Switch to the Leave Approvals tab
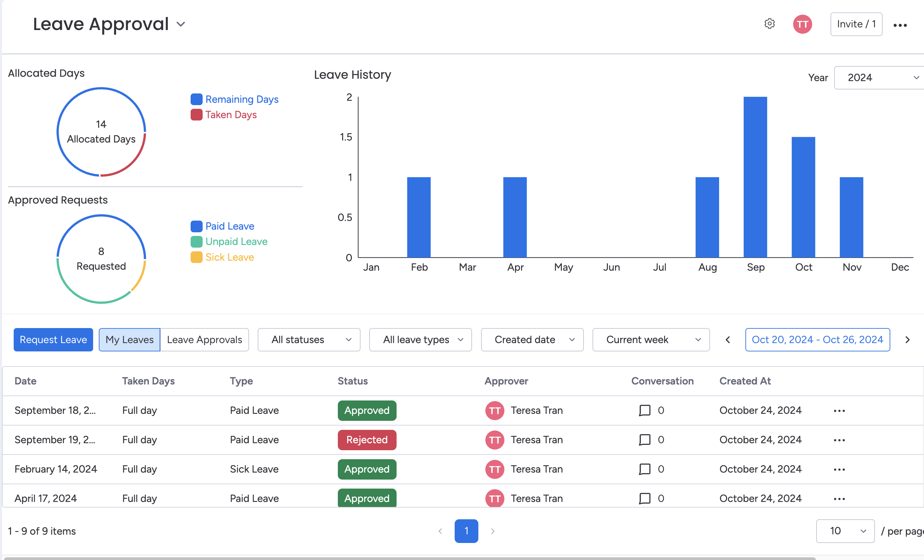The width and height of the screenshot is (924, 560). pos(204,340)
